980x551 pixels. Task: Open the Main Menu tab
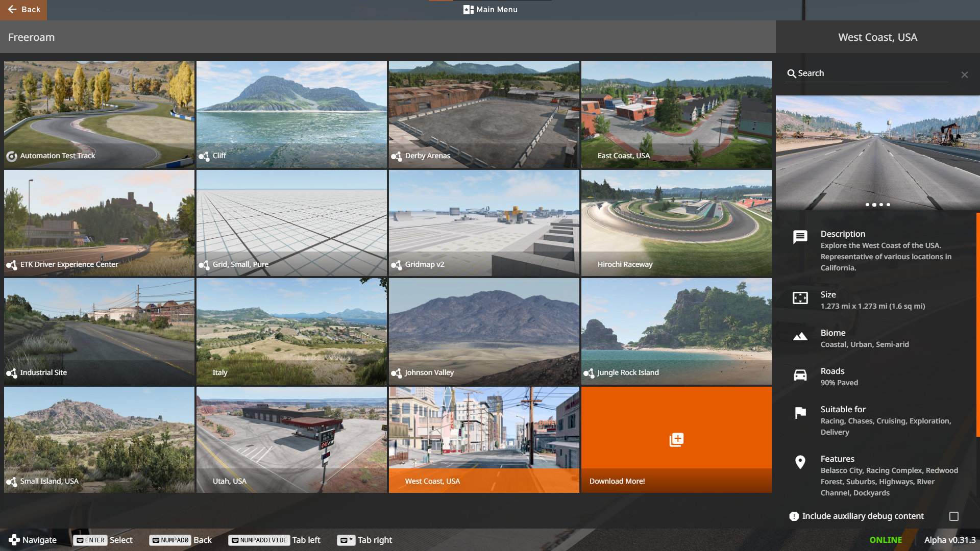point(490,10)
